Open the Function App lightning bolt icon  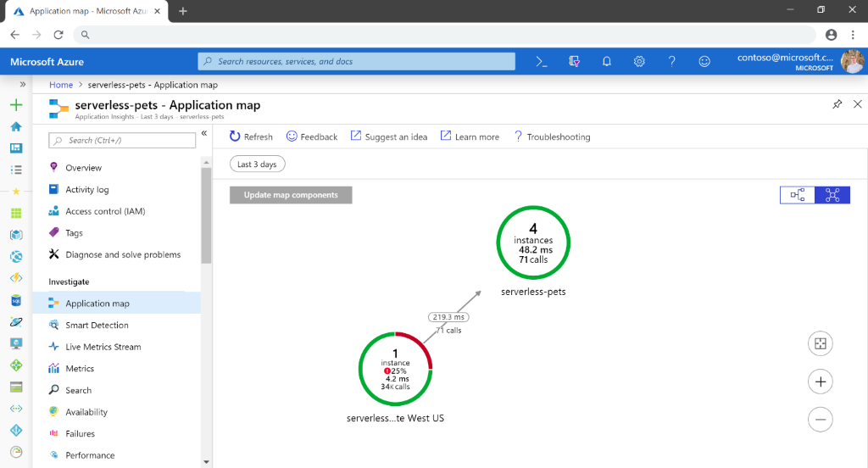pos(16,278)
